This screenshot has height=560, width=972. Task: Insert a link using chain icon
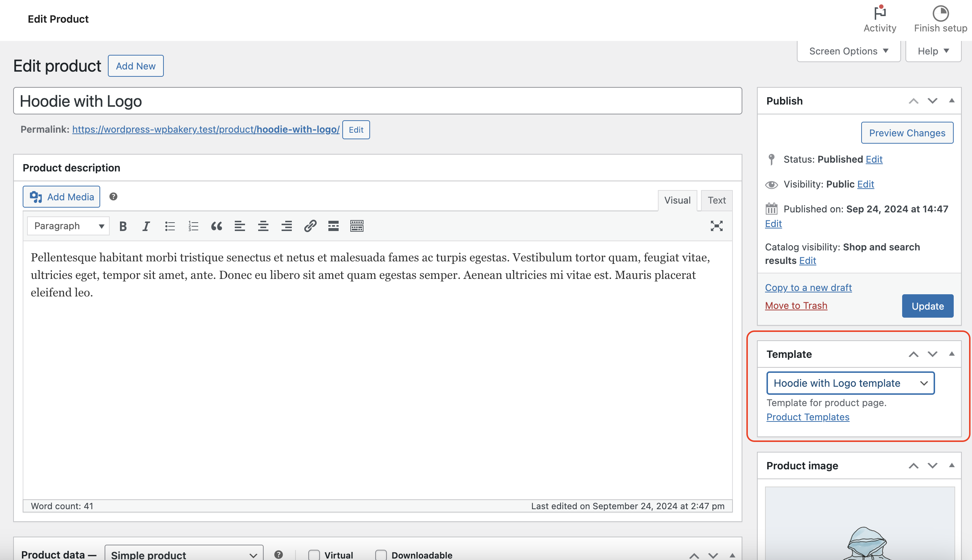click(x=310, y=226)
